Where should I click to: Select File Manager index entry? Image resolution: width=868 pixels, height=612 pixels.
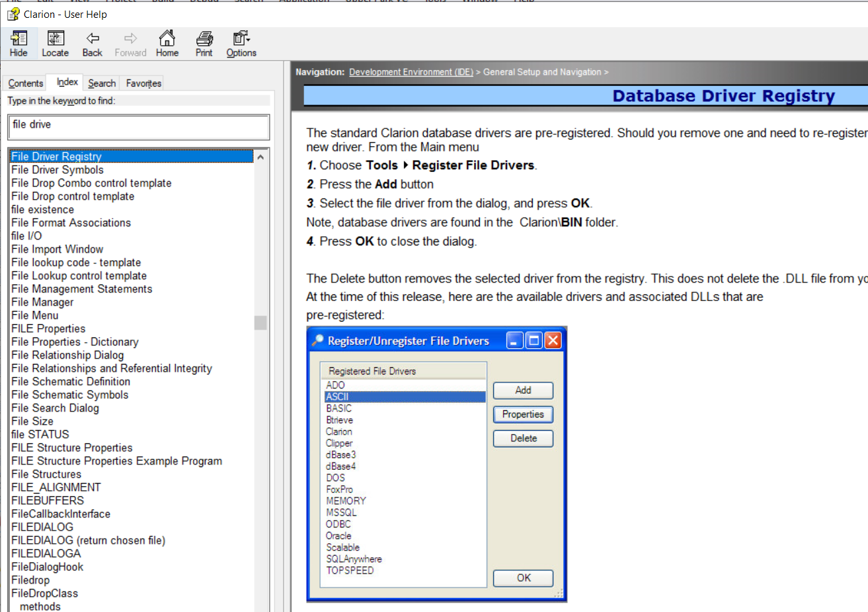tap(42, 302)
